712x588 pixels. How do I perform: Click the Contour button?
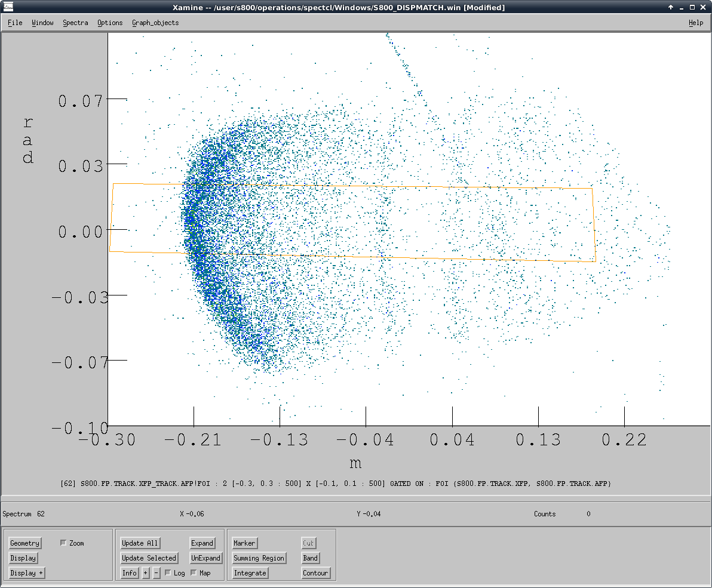(x=315, y=573)
